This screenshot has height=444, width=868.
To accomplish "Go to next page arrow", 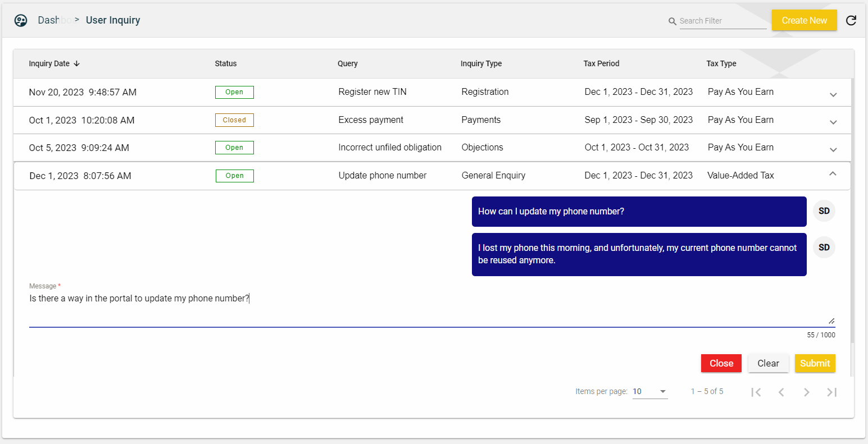I will pyautogui.click(x=806, y=392).
